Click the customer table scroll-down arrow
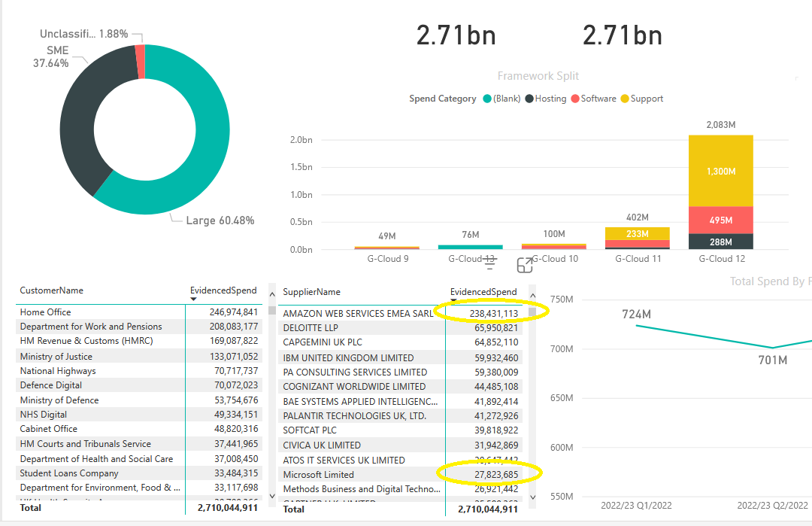Screen dimensions: 812x526 (272, 496)
